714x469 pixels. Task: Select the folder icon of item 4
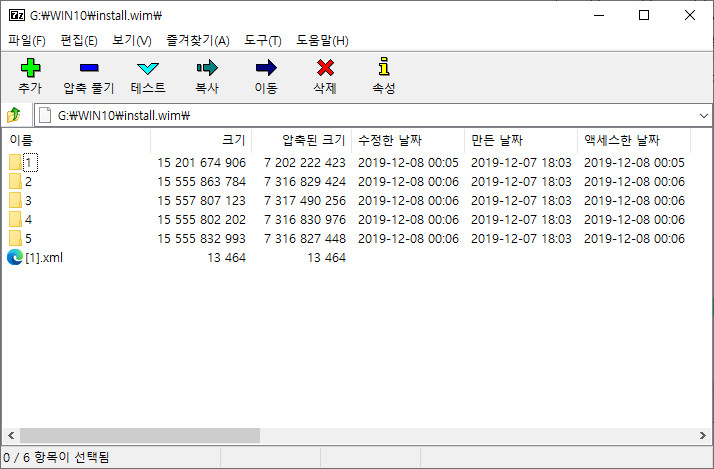(x=15, y=219)
